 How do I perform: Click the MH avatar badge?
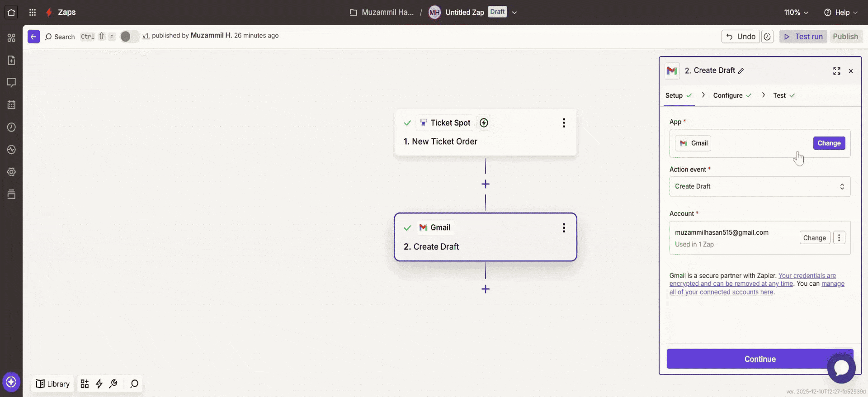pyautogui.click(x=434, y=12)
